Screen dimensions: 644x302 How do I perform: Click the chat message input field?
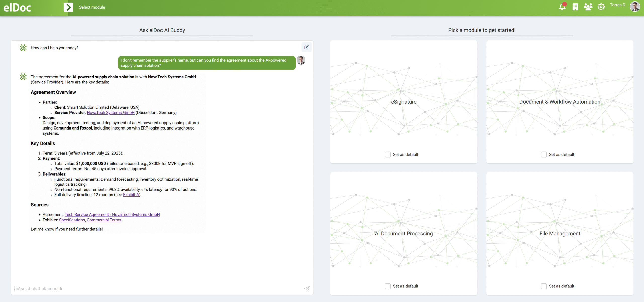coord(156,289)
